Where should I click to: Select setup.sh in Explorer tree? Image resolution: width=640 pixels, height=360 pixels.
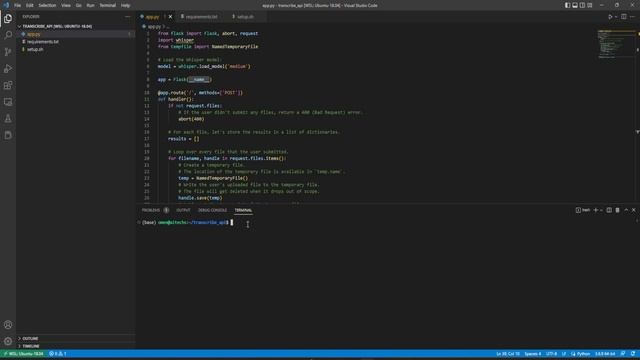coord(76,49)
